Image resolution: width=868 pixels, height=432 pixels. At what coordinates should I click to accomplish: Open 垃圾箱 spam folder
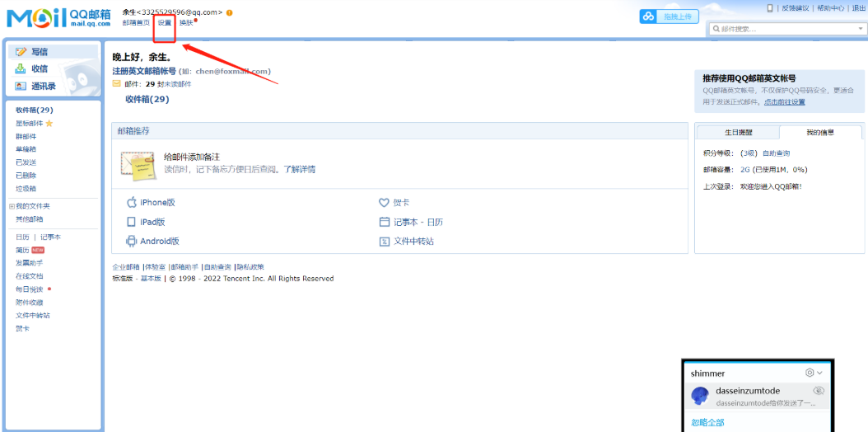[26, 188]
